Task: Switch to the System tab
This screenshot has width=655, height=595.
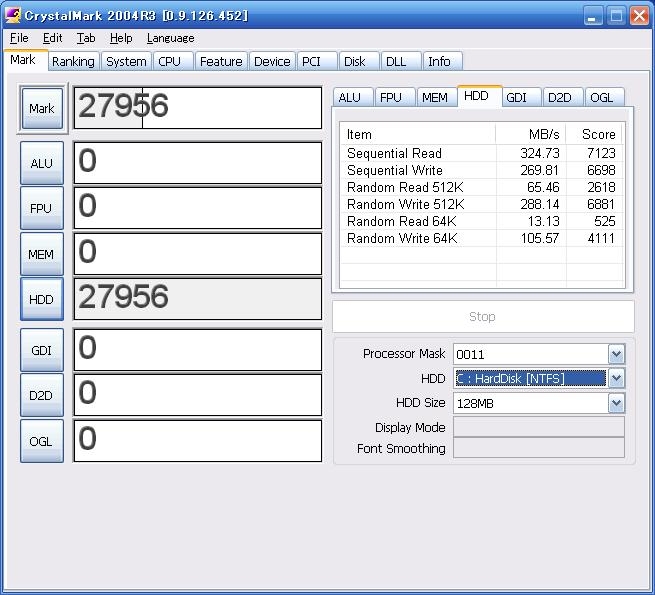Action: click(126, 61)
